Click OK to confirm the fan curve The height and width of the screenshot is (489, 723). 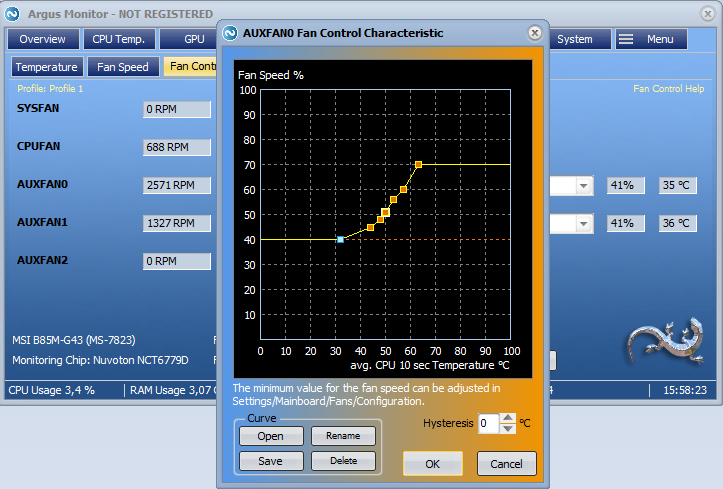(432, 464)
